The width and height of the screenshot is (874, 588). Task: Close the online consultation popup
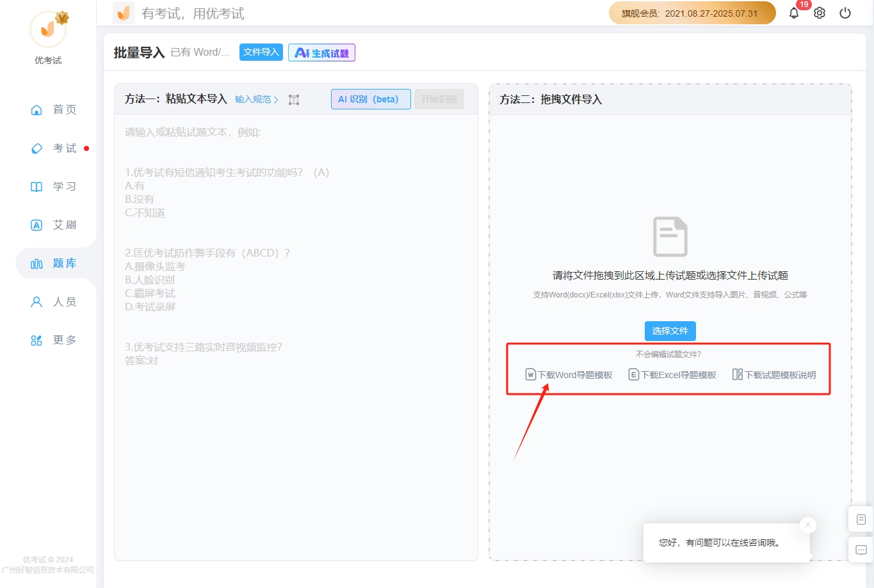pyautogui.click(x=808, y=525)
